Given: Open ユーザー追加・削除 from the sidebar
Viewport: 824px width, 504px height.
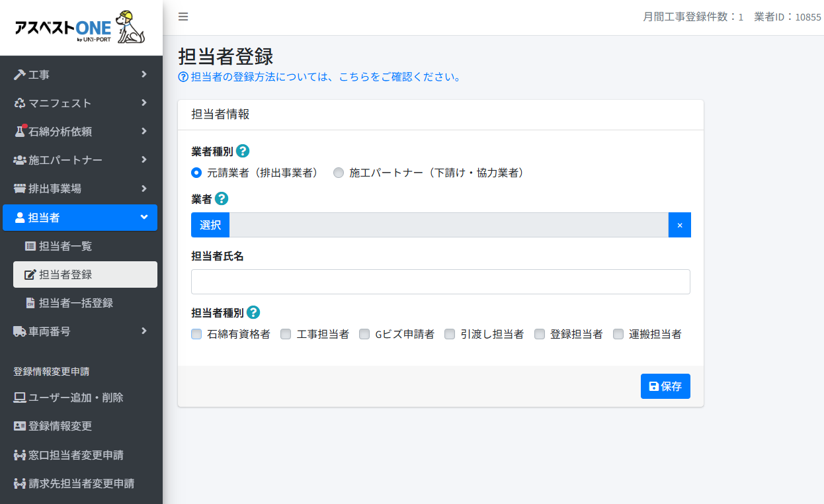Looking at the screenshot, I should point(75,398).
